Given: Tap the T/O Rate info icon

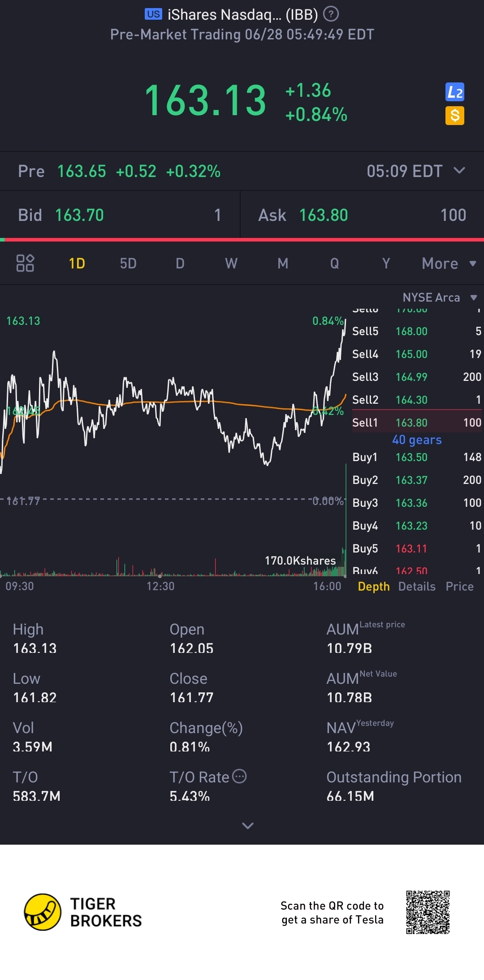Looking at the screenshot, I should [x=240, y=776].
